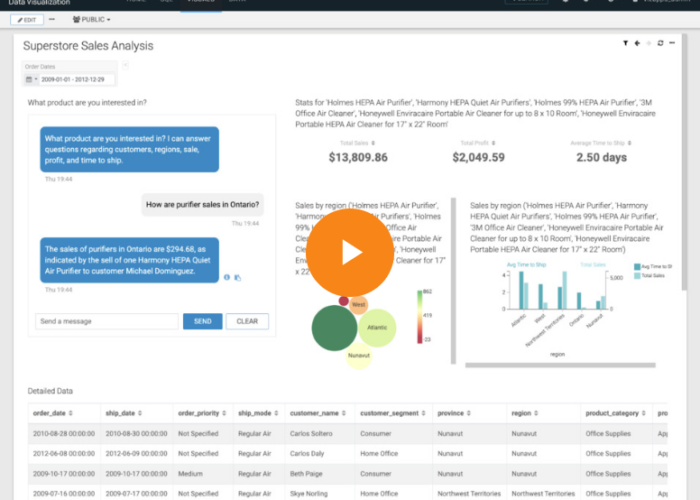Clear the chat with the CLEAR button
Image resolution: width=700 pixels, height=500 pixels.
pos(247,321)
